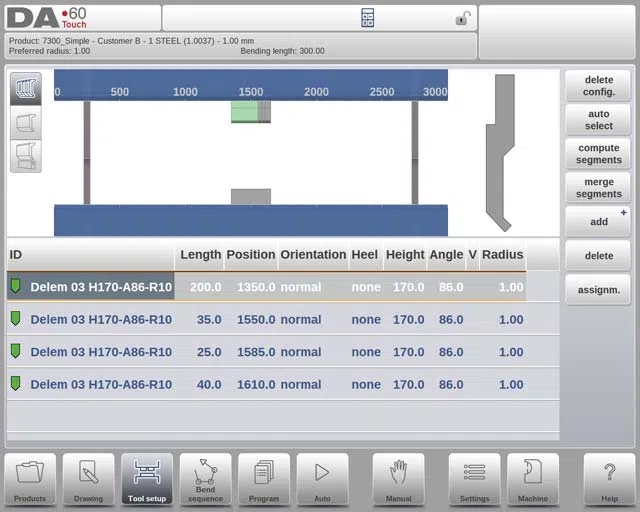The height and width of the screenshot is (512, 640).
Task: Click green punch icon of 40.0 length row
Action: (x=16, y=384)
